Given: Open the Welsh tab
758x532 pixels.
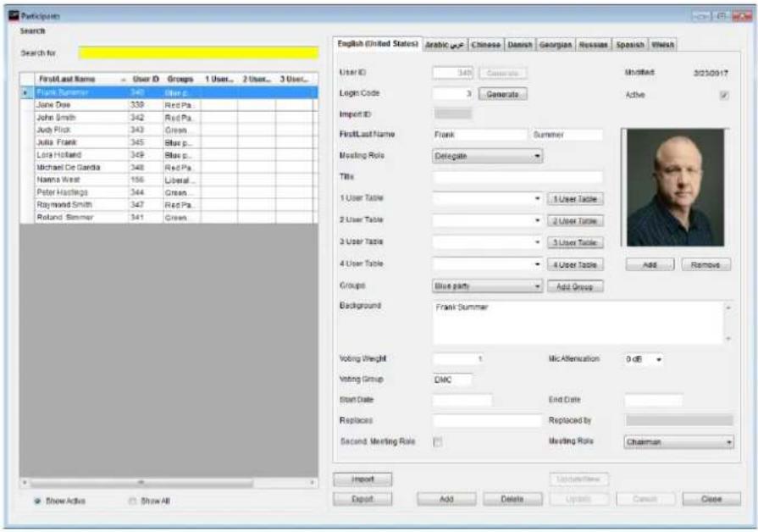Looking at the screenshot, I should 662,45.
